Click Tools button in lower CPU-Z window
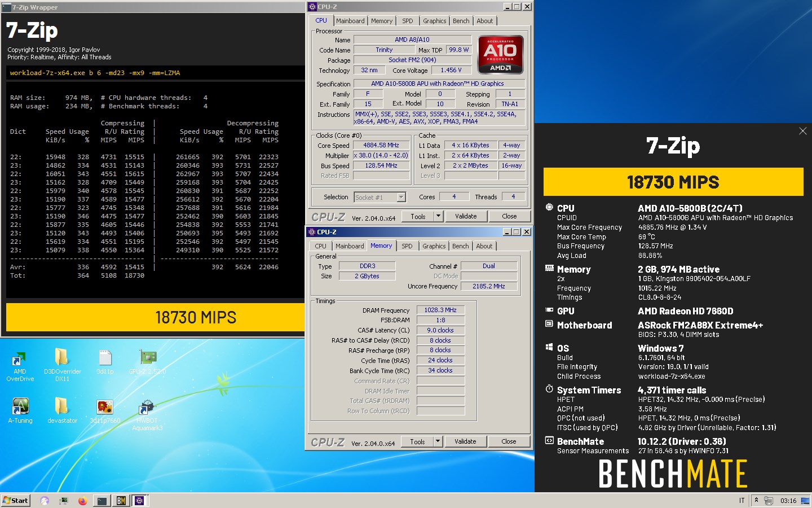This screenshot has height=508, width=812. click(x=417, y=441)
